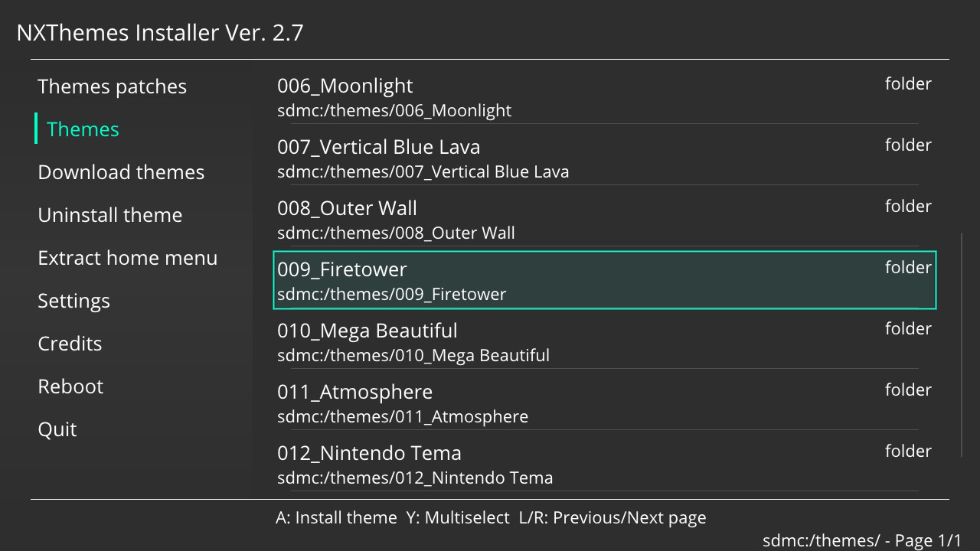This screenshot has height=551, width=980.
Task: Choose Reboot in the sidebar
Action: (x=70, y=386)
